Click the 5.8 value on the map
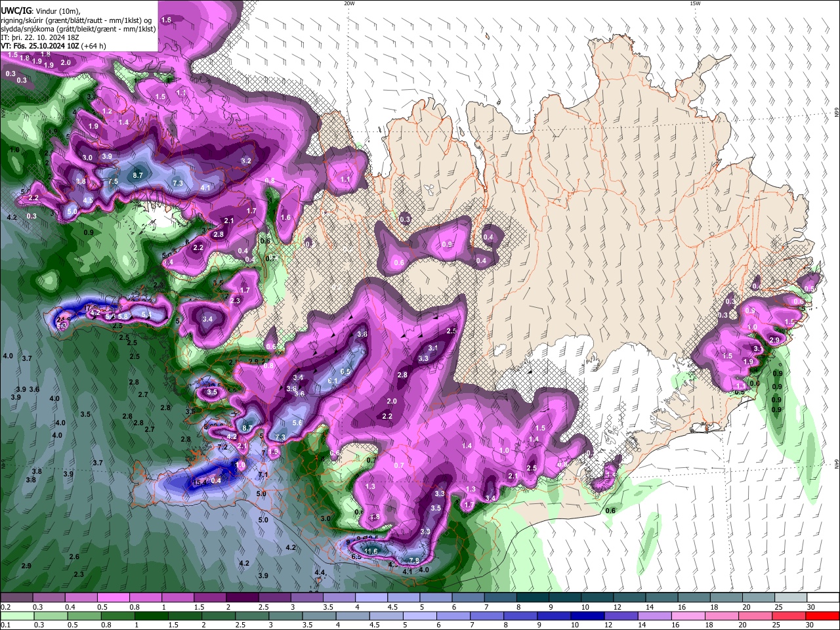This screenshot has height=630, width=840. pyautogui.click(x=123, y=316)
